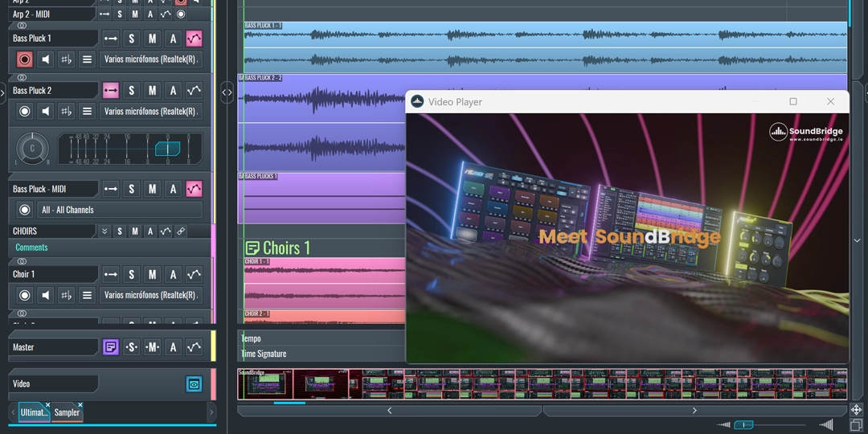Arm Bass Pluck - MIDI for recording
This screenshot has width=868, height=434.
click(x=24, y=210)
